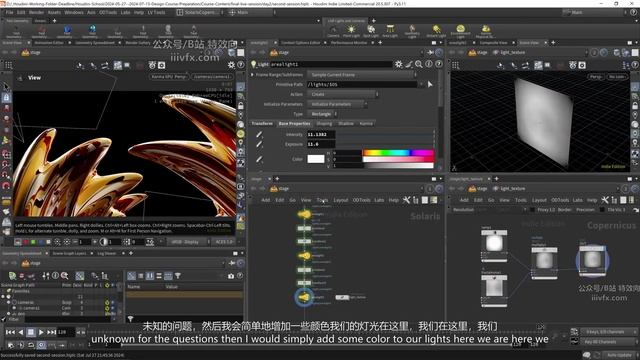Click the viewport select tool arrow
Image resolution: width=640 pixels, height=360 pixels.
point(6,87)
